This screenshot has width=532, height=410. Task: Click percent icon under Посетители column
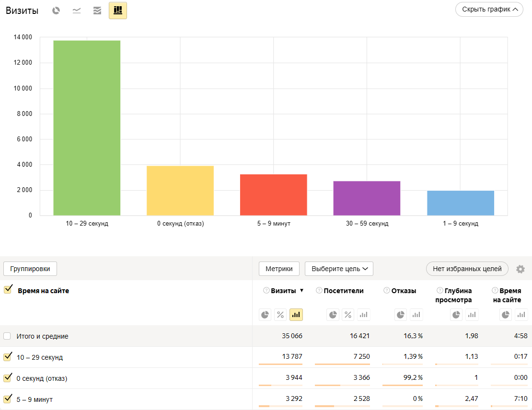[348, 315]
